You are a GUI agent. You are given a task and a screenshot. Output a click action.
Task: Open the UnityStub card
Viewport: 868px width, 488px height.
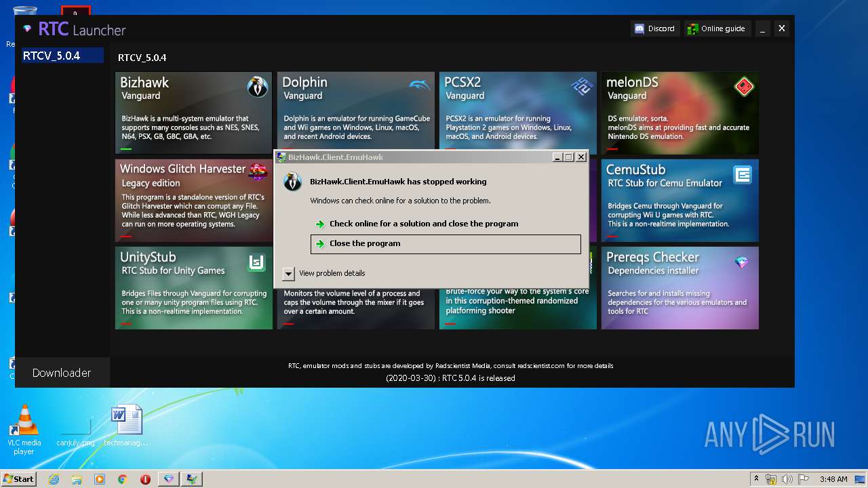click(193, 288)
